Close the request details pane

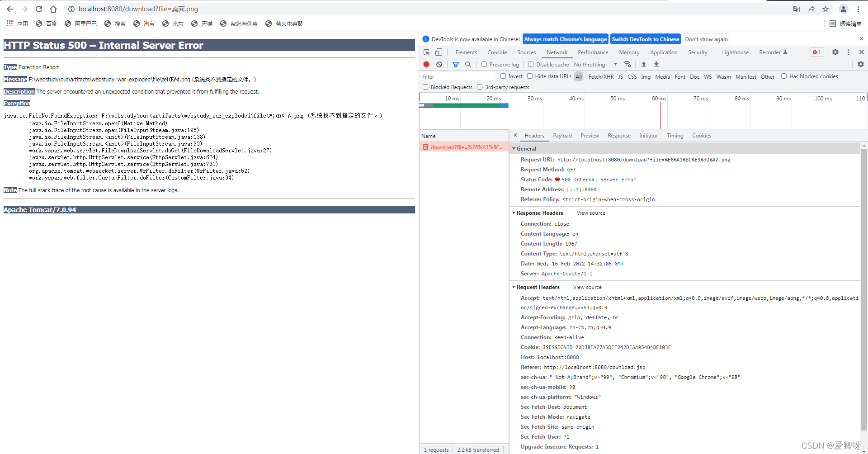click(515, 135)
